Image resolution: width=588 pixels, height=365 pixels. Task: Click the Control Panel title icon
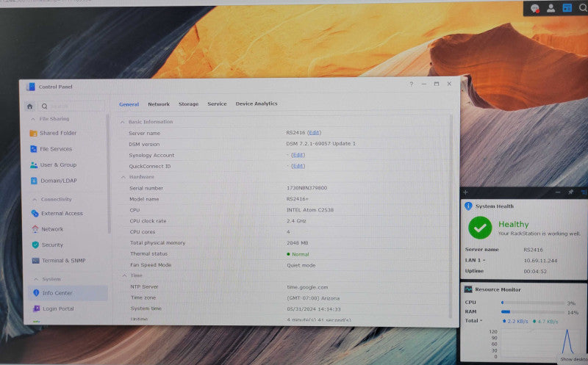[x=31, y=87]
